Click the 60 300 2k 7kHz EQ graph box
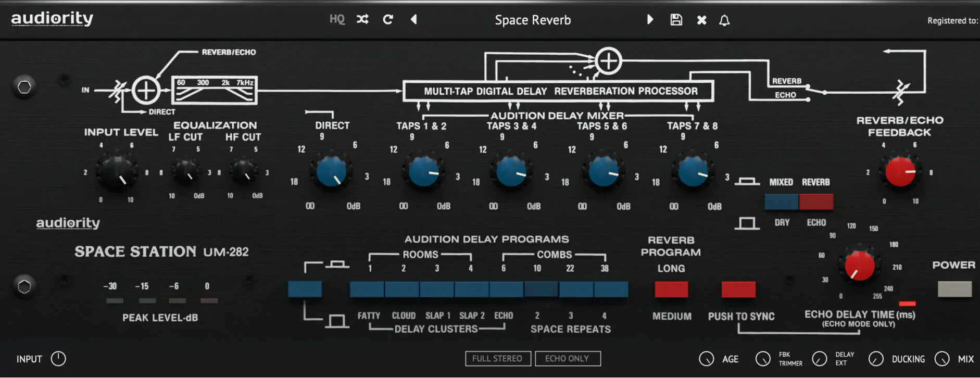 pyautogui.click(x=215, y=90)
